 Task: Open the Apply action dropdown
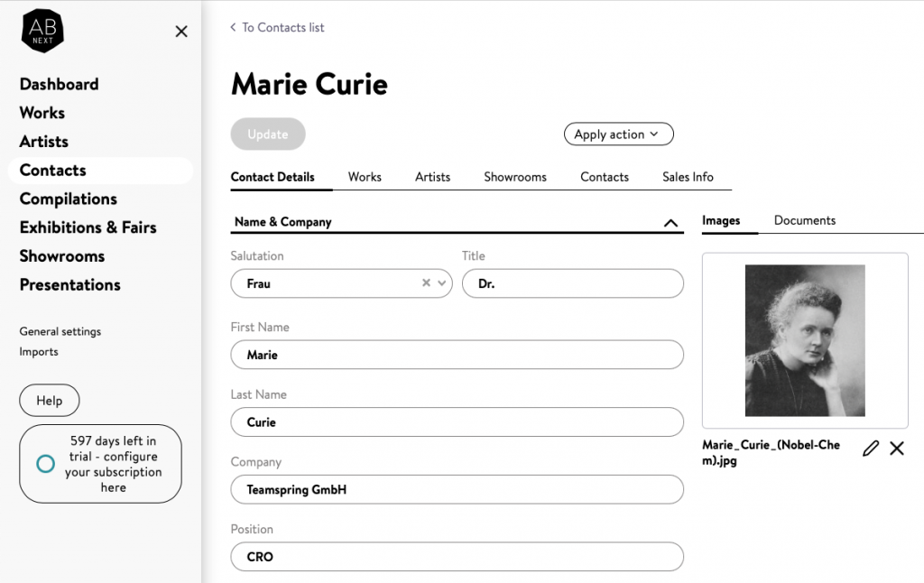(x=618, y=134)
